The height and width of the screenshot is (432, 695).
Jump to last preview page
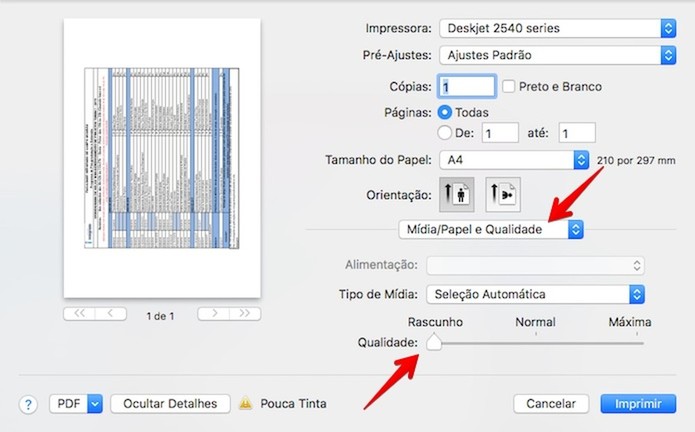(244, 314)
